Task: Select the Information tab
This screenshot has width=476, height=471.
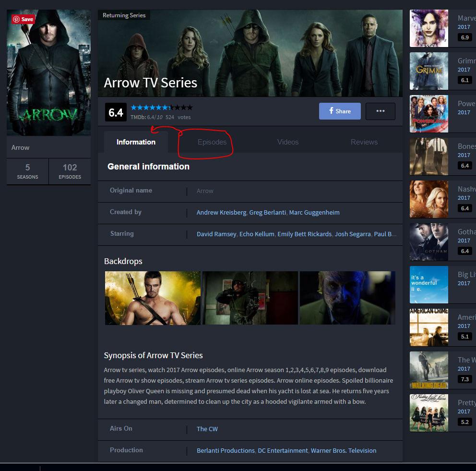Action: (136, 142)
